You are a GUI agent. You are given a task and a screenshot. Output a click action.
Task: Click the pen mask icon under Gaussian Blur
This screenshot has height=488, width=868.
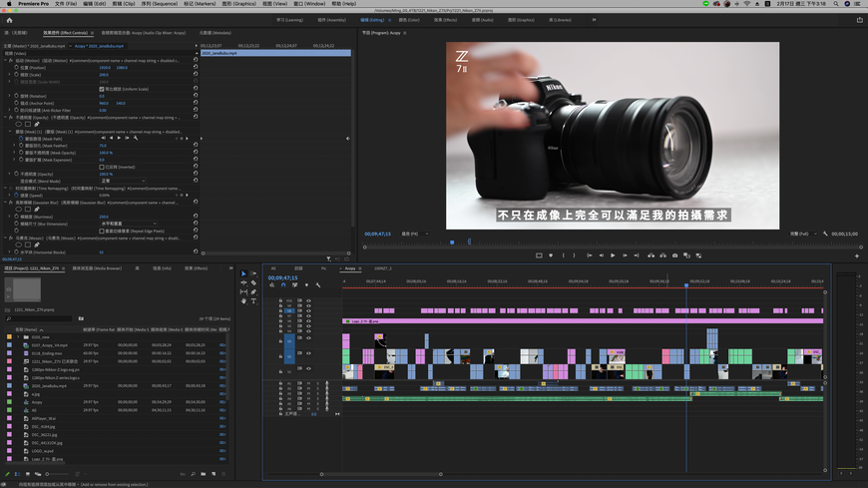tap(37, 209)
